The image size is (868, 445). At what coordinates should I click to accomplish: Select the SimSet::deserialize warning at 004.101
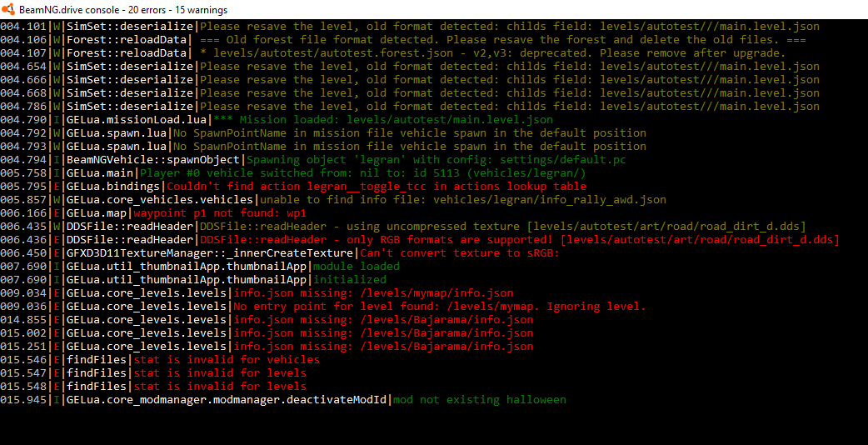[410, 27]
